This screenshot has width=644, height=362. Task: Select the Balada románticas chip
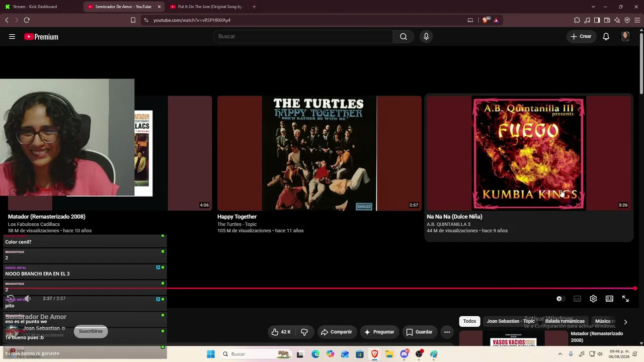[x=565, y=321]
